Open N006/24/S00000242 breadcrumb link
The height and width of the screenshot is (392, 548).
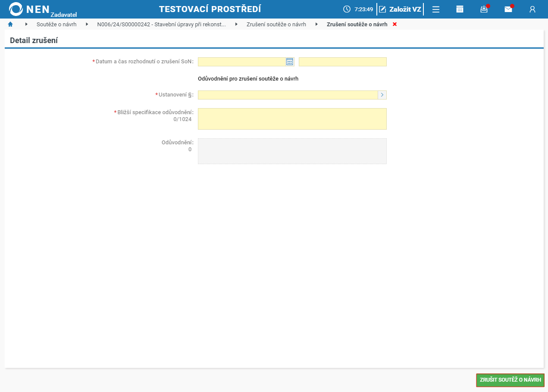pyautogui.click(x=162, y=24)
